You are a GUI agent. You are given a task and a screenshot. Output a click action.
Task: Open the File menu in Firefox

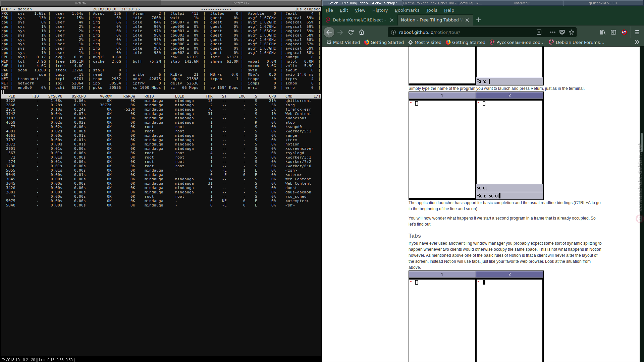click(x=329, y=10)
